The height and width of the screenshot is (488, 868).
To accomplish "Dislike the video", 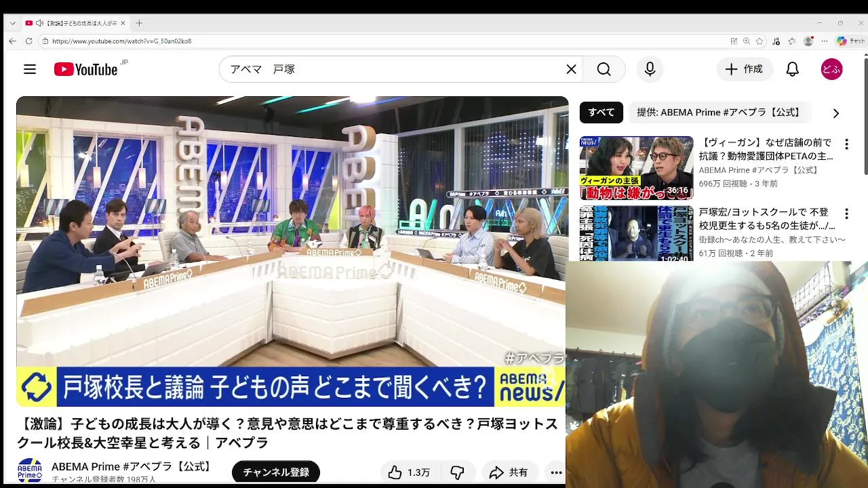I will (x=458, y=472).
